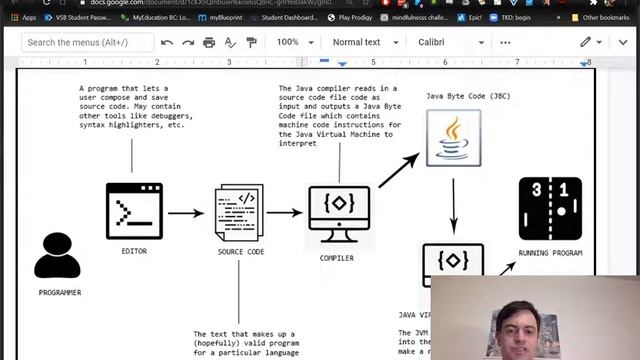Open VSB Student Password bookmark
Viewport: 640px width, 360px height.
pyautogui.click(x=78, y=18)
